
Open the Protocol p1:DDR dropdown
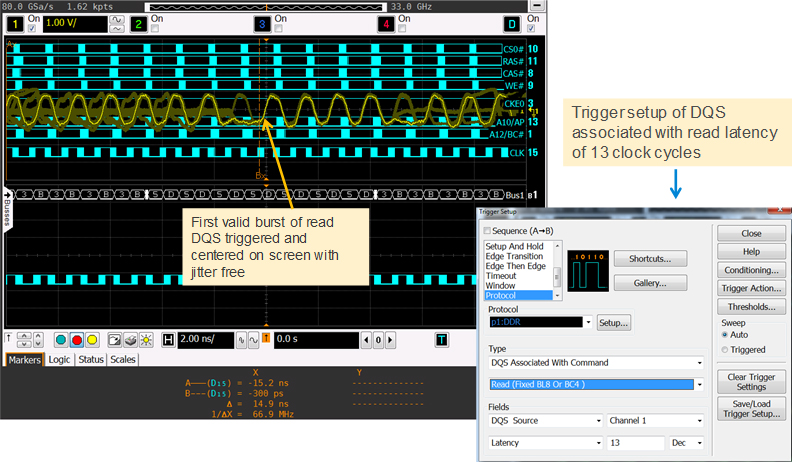[586, 323]
